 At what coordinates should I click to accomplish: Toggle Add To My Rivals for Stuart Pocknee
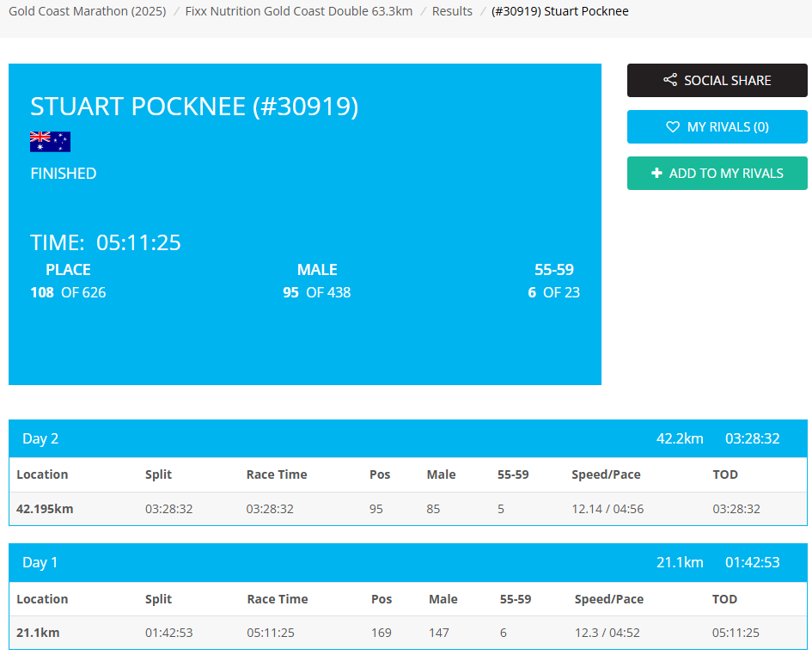(x=717, y=173)
